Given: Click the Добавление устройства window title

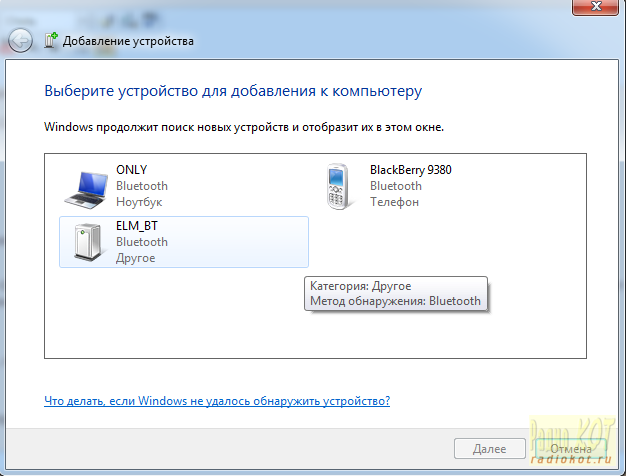Looking at the screenshot, I should point(128,41).
